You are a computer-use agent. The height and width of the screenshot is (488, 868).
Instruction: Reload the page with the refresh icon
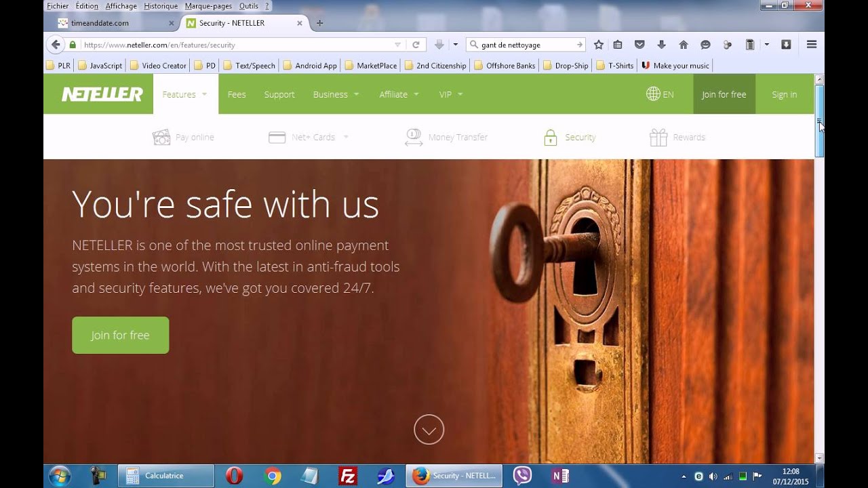click(x=416, y=45)
